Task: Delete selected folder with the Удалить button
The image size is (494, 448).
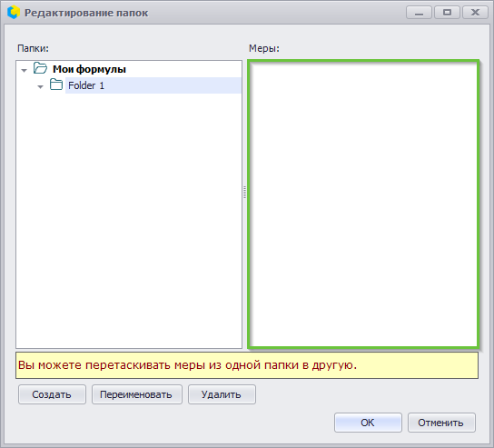Action: pyautogui.click(x=222, y=394)
